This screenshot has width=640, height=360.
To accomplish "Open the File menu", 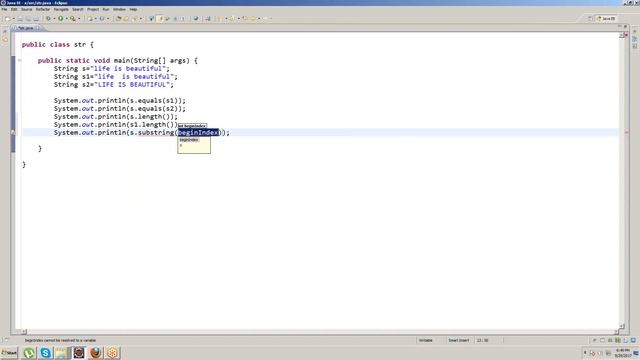I will 4,9.
